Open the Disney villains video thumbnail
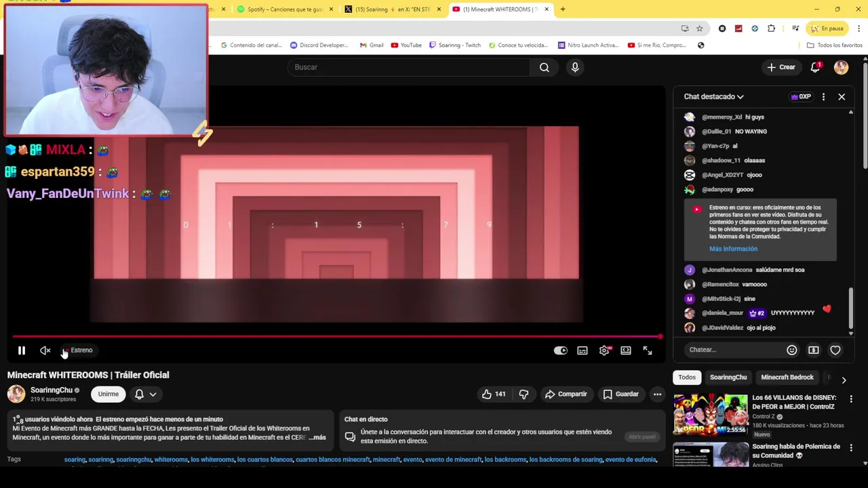The height and width of the screenshot is (488, 868). pos(711,413)
